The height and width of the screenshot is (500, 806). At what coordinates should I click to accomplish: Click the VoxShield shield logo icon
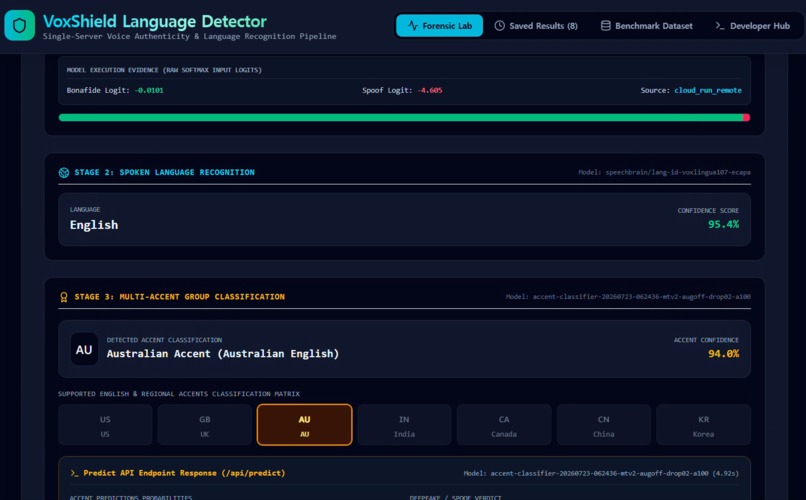click(x=20, y=25)
